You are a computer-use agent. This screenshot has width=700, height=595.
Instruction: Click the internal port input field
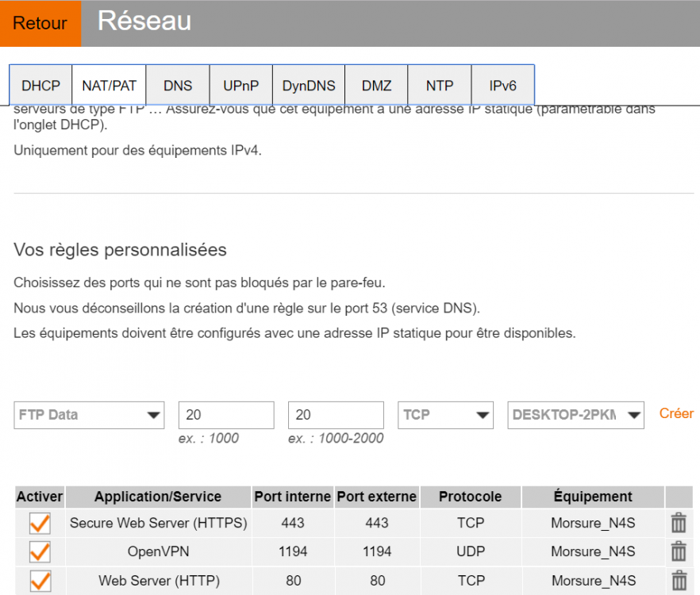pyautogui.click(x=226, y=415)
